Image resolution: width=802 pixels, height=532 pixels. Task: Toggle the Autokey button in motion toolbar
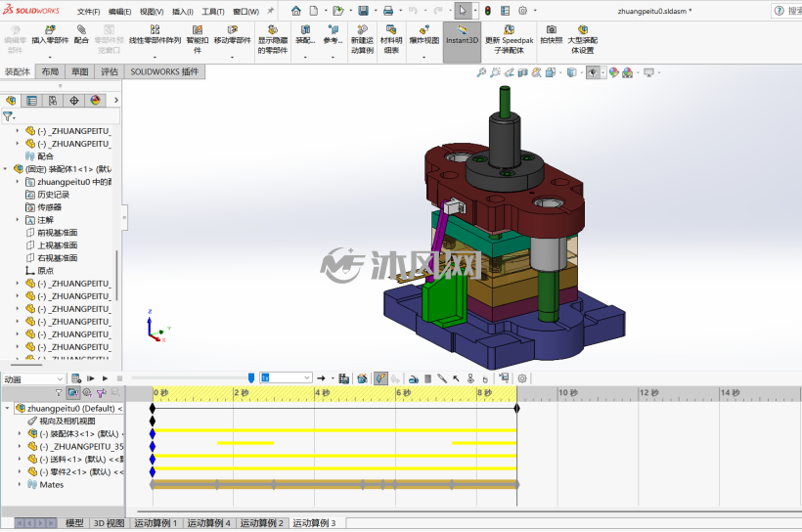(380, 378)
